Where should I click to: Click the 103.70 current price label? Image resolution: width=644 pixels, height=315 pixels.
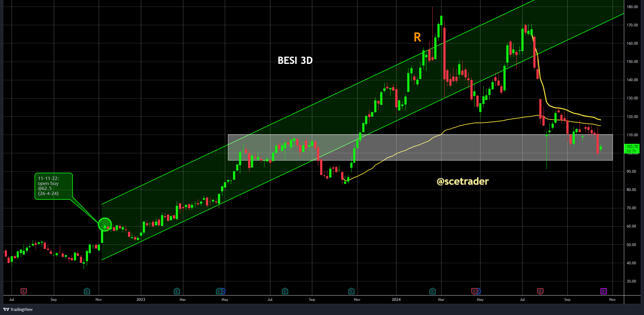click(632, 149)
